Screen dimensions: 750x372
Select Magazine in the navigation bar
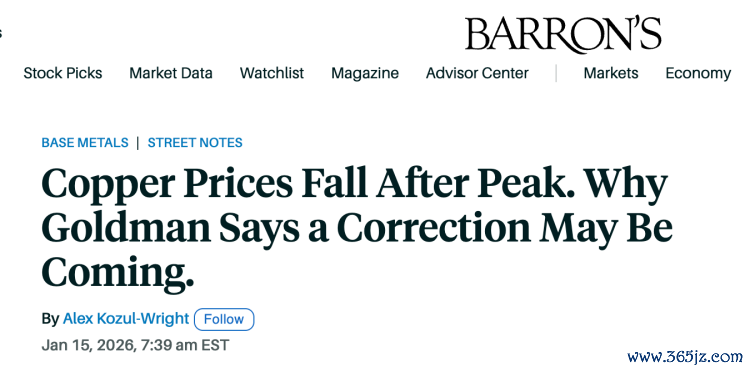coord(365,73)
